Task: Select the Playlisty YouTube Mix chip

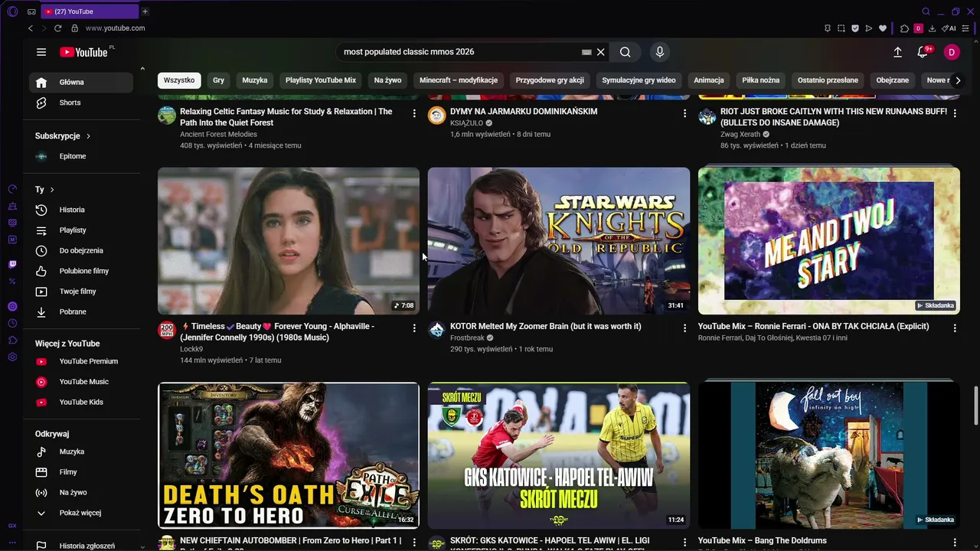Action: pos(321,80)
